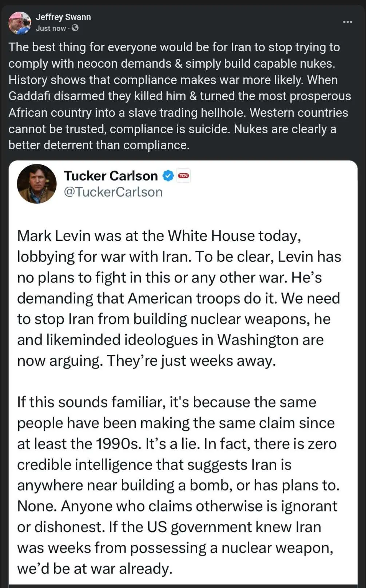Click the tweet line "credible intelligence that suggests Iran is"
The width and height of the screenshot is (366, 588).
154,465
